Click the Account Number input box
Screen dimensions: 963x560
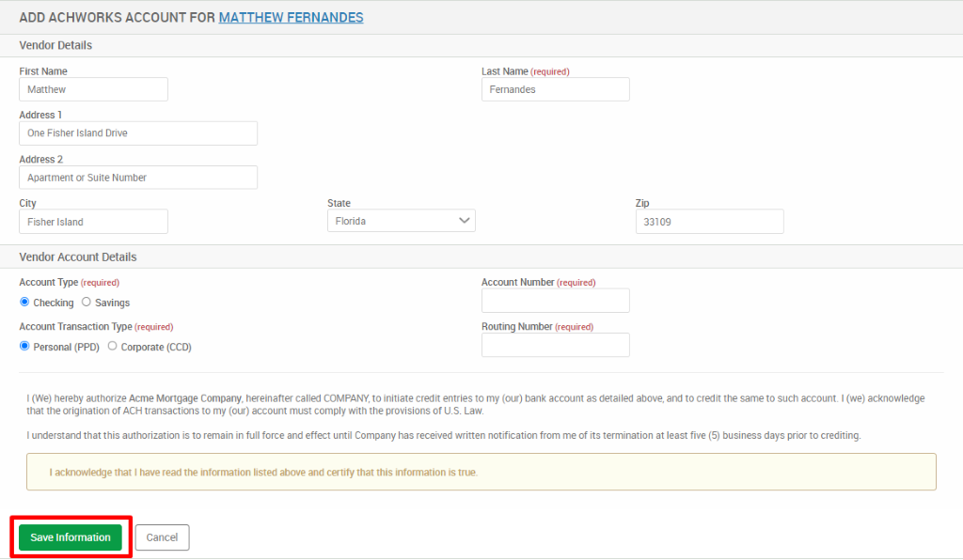[555, 300]
